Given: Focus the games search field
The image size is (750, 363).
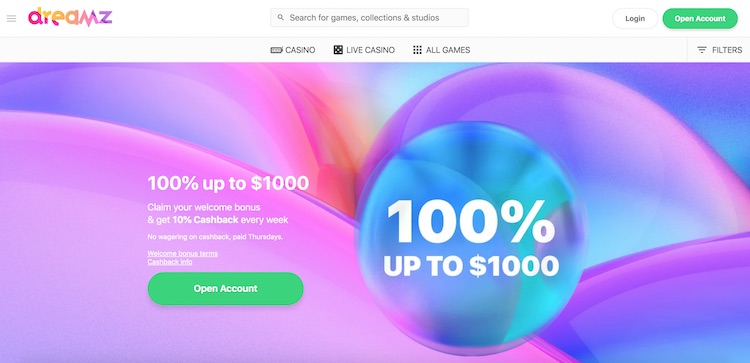Looking at the screenshot, I should pos(369,18).
